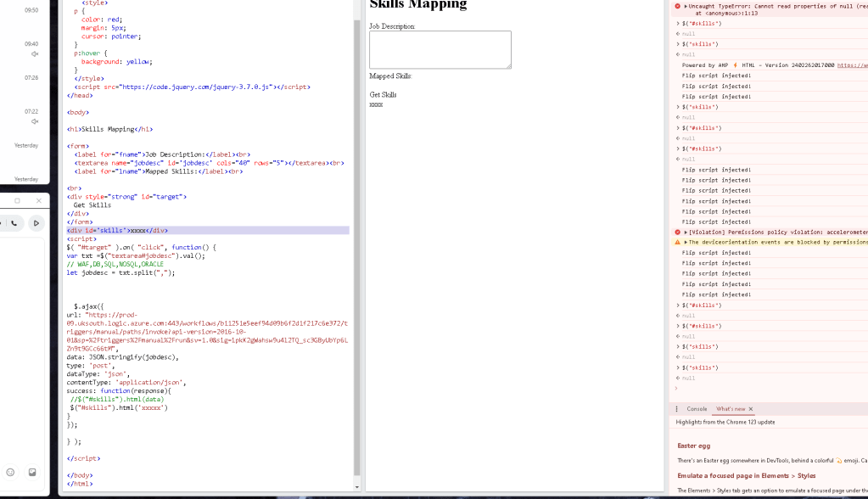This screenshot has width=868, height=499.
Task: Click the play arrow button in chat window
Action: click(x=36, y=223)
